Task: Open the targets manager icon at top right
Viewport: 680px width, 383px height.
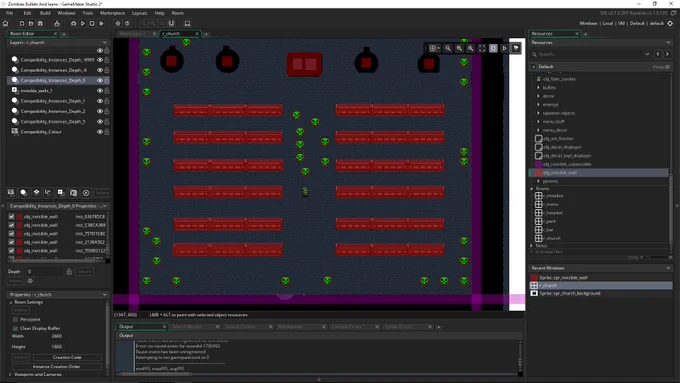Action: click(670, 23)
